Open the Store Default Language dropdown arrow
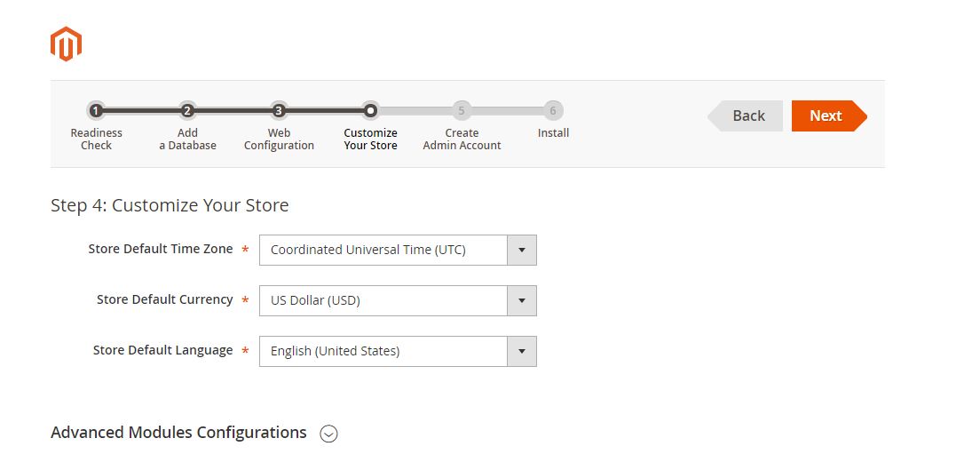 [522, 352]
